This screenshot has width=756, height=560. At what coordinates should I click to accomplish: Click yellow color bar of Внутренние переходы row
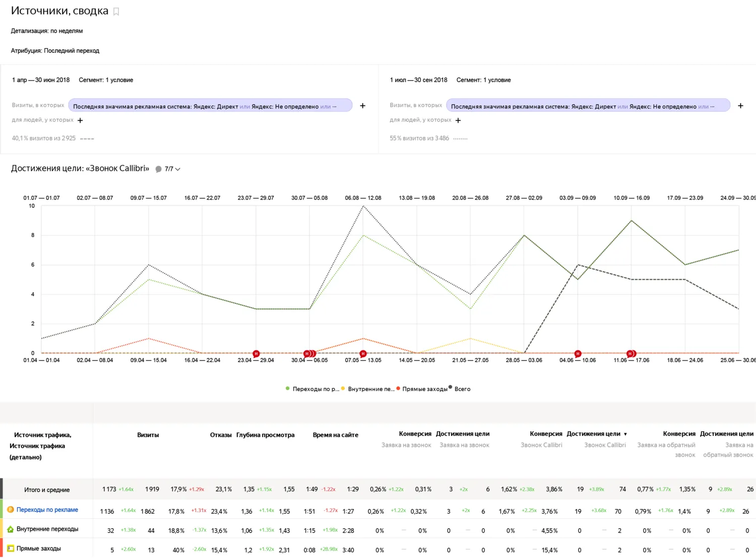pyautogui.click(x=2, y=529)
